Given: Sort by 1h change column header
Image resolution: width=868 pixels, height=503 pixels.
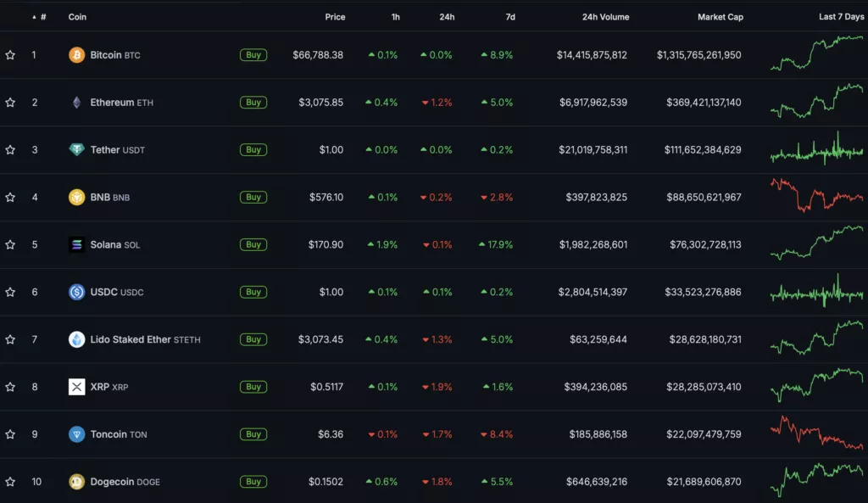Looking at the screenshot, I should [x=395, y=17].
